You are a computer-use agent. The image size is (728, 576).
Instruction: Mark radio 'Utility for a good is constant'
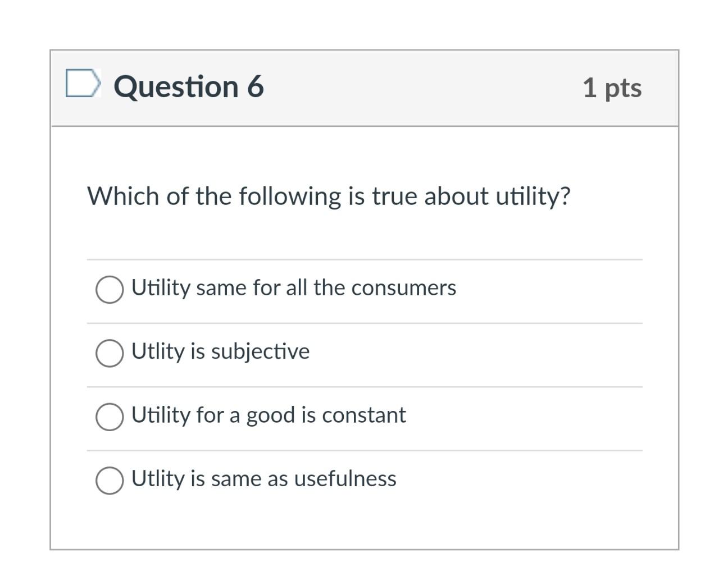(x=110, y=417)
